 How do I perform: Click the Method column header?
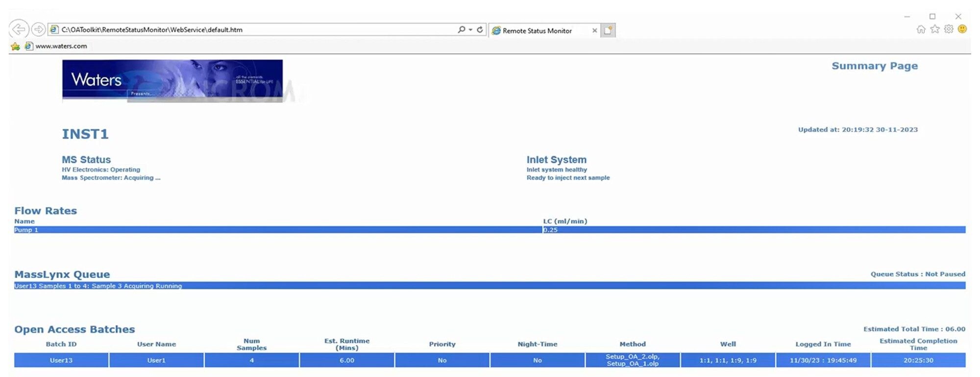click(633, 344)
